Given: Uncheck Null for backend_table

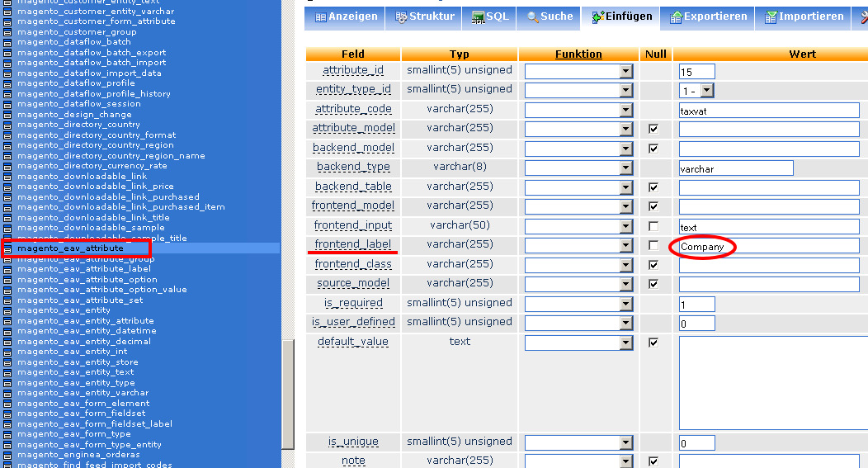Looking at the screenshot, I should pyautogui.click(x=653, y=187).
